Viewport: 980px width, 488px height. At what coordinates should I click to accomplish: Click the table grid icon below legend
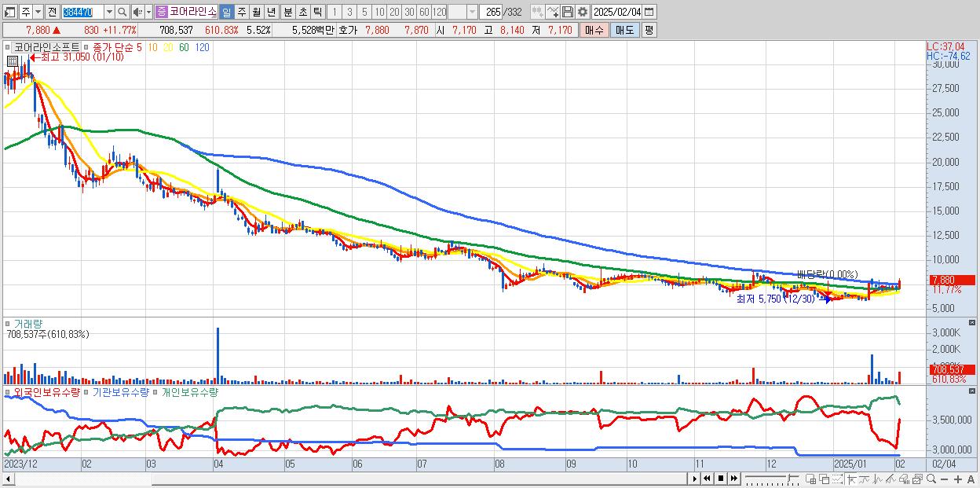[12, 61]
